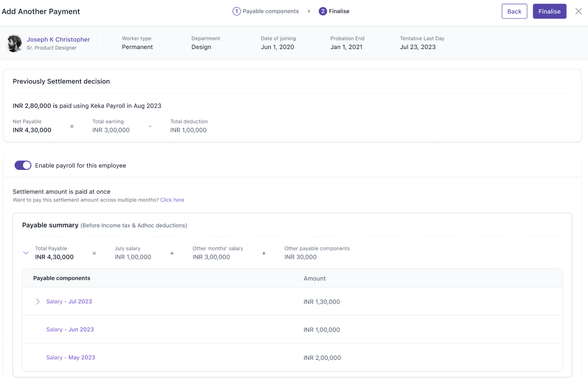This screenshot has width=588, height=378.
Task: Open the Salary - Jun 2023 link
Action: tap(70, 329)
